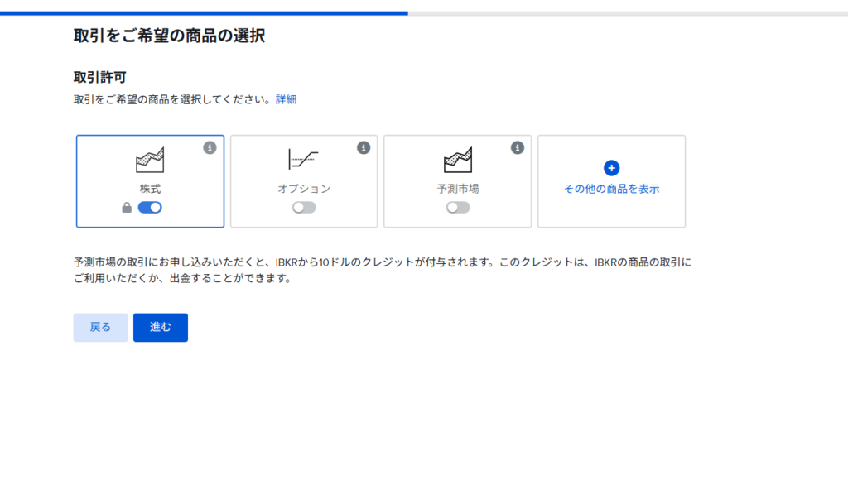Click the info icon on the オプション card

364,147
